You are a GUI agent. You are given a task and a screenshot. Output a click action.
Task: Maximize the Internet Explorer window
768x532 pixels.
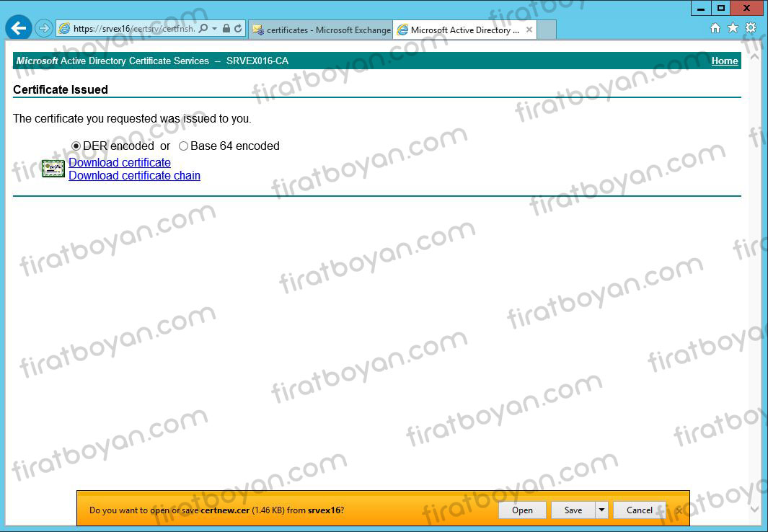pyautogui.click(x=720, y=9)
